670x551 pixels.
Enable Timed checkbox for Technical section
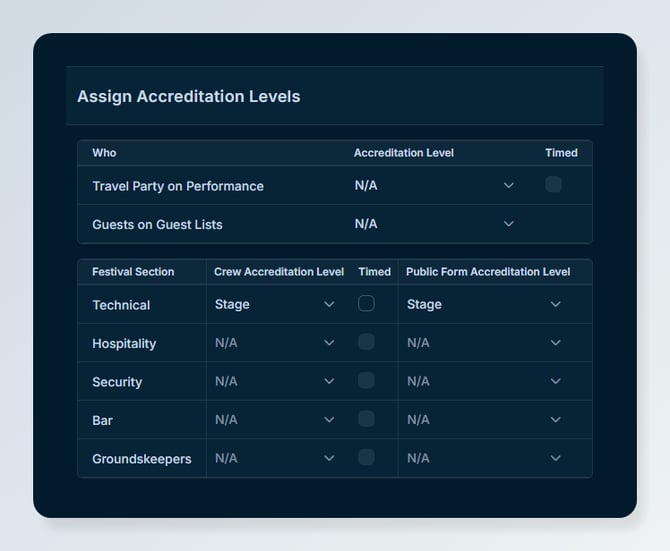(366, 304)
